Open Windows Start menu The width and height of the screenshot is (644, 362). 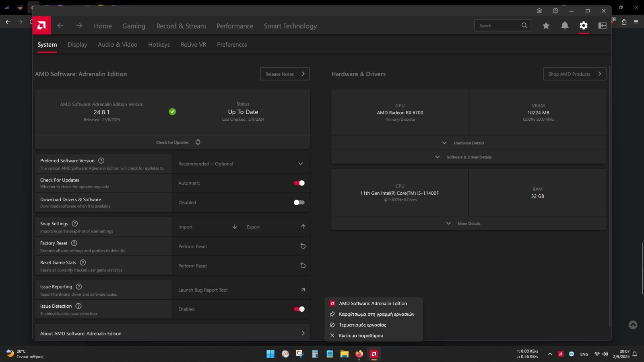(x=270, y=354)
